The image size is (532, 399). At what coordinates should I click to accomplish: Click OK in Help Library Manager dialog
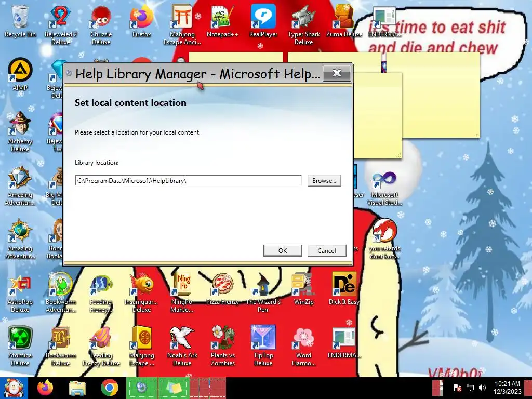click(x=282, y=250)
